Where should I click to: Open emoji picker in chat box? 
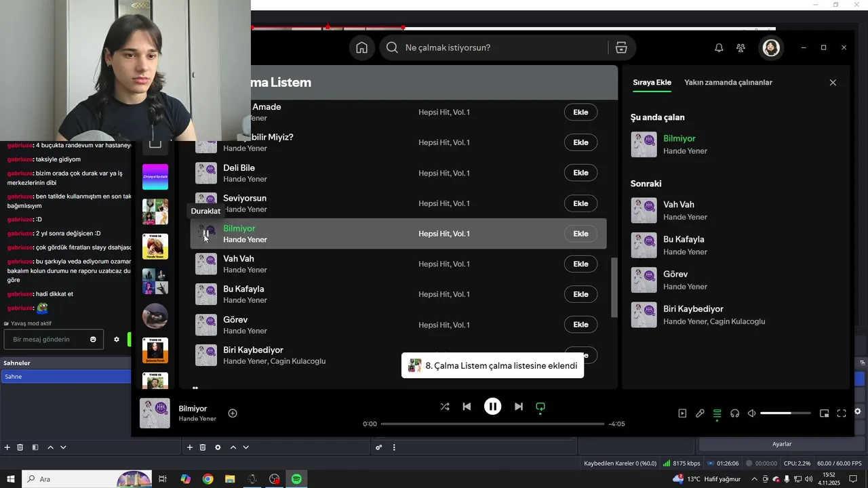93,339
